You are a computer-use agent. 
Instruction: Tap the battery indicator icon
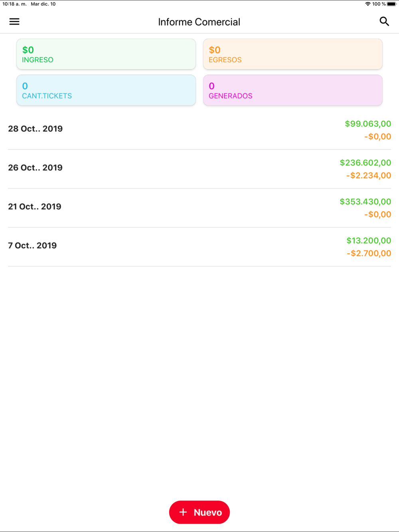pos(391,4)
